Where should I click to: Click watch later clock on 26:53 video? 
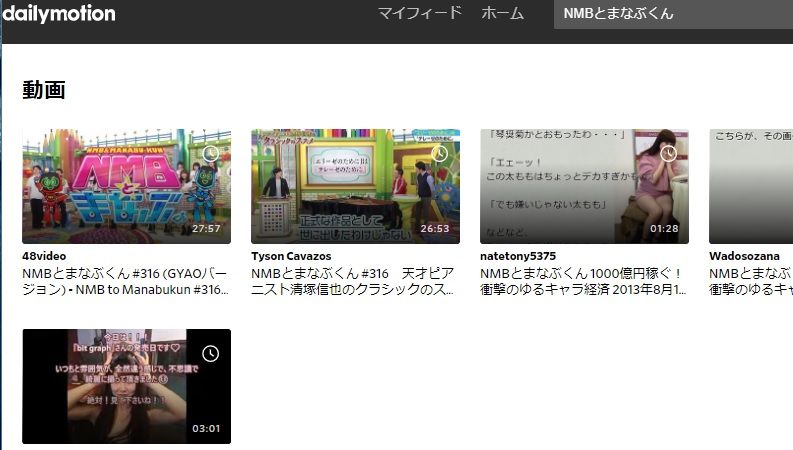(x=439, y=153)
